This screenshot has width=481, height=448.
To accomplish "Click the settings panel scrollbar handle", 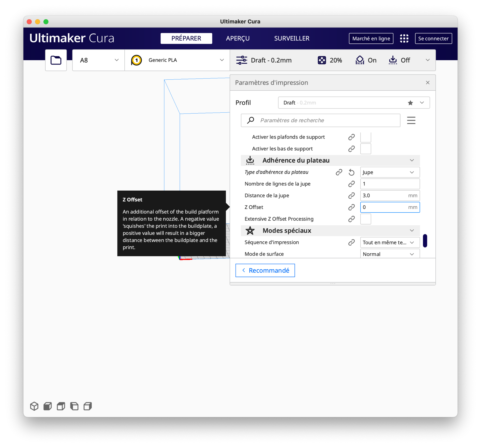I will (x=425, y=241).
